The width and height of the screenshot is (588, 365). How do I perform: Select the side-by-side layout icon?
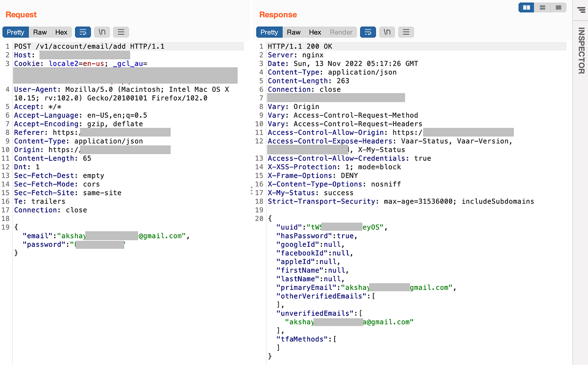coord(526,7)
